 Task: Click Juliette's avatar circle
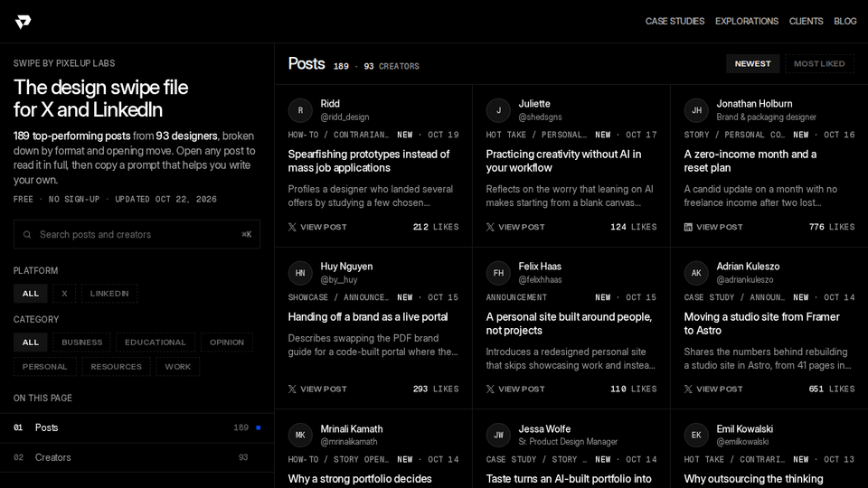(x=498, y=110)
